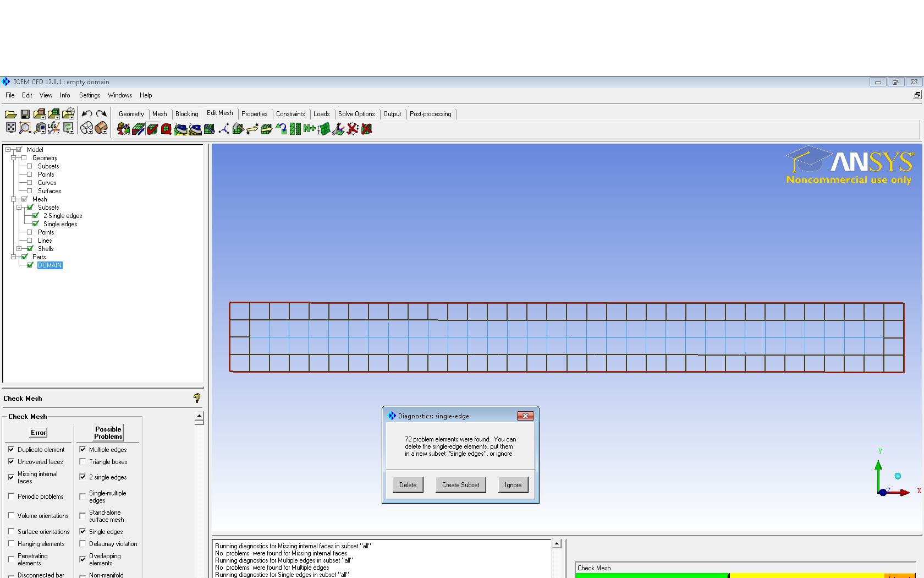Image resolution: width=924 pixels, height=578 pixels.
Task: Click the Check Mesh help icon
Action: [x=196, y=398]
